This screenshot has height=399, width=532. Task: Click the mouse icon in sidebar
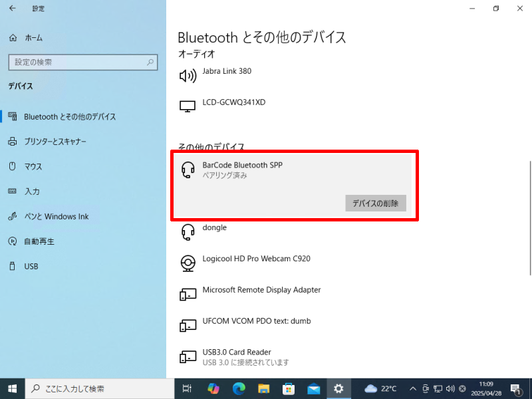click(12, 166)
